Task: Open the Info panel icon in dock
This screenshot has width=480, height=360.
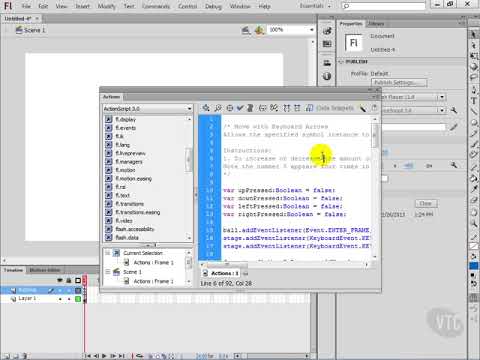Action: (x=327, y=76)
